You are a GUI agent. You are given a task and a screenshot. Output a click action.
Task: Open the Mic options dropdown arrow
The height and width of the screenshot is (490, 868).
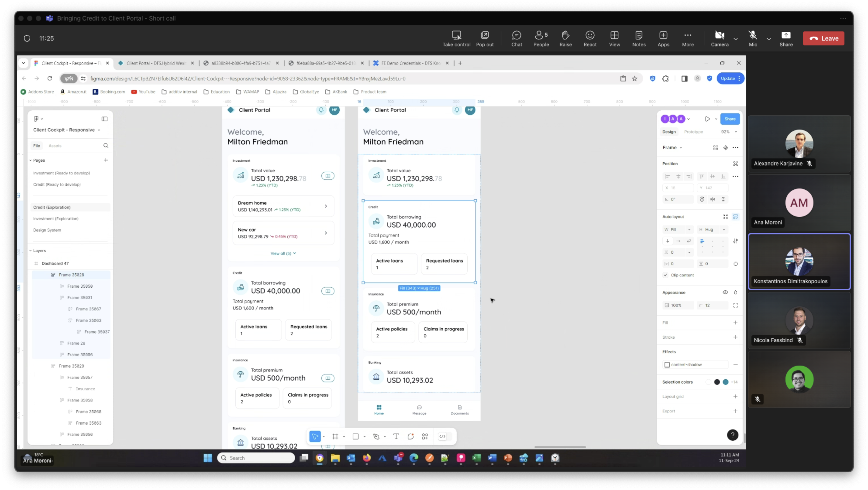(769, 39)
